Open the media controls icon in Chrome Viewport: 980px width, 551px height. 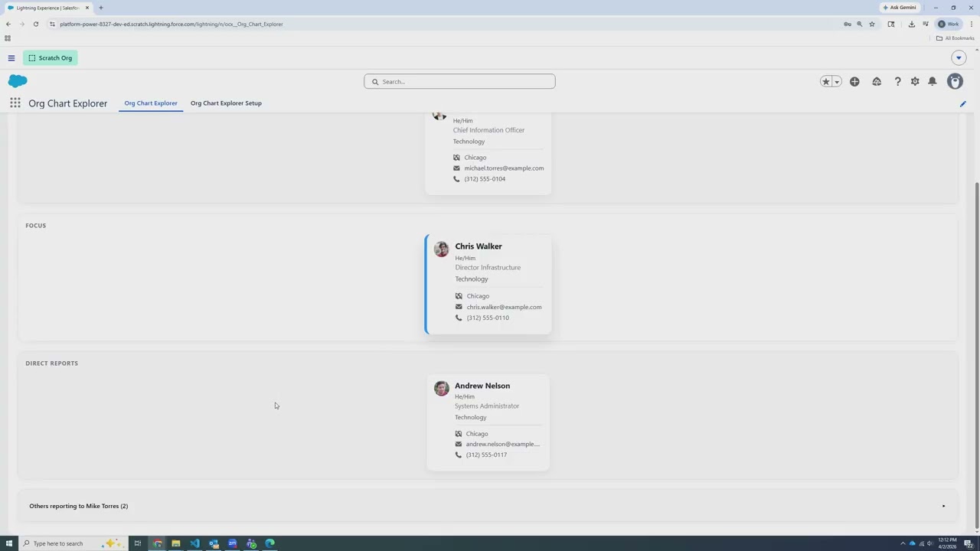[926, 24]
